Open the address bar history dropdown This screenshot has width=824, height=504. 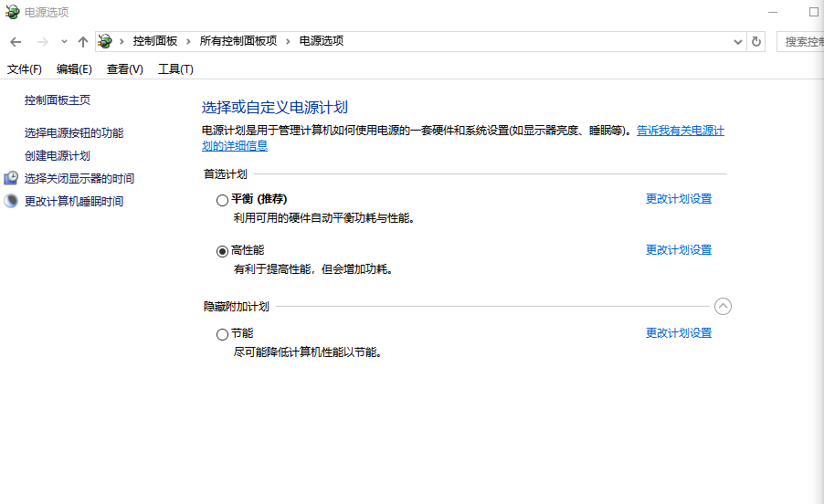tap(738, 42)
